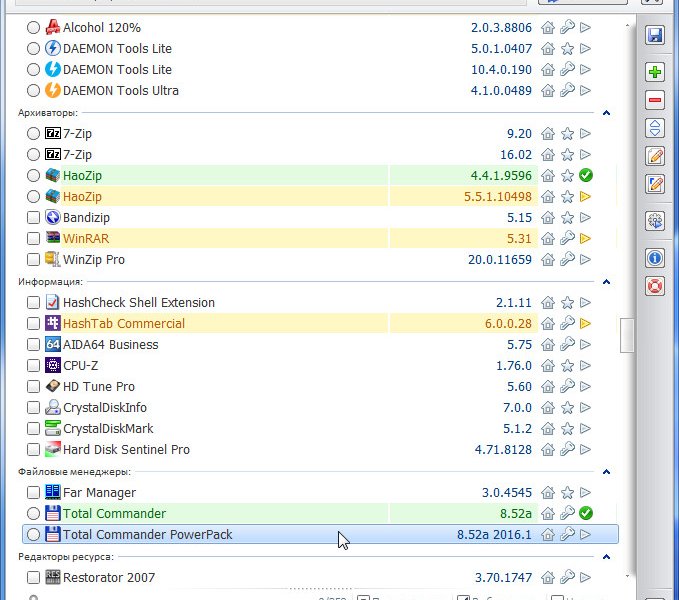Click the gear settings icon in sidebar
Viewport: 679px width, 600px height.
(x=655, y=221)
